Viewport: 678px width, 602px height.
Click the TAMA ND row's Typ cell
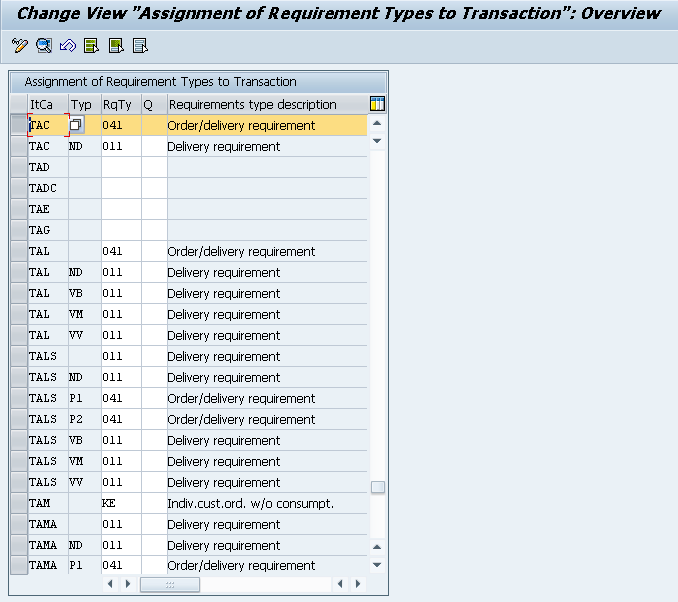85,545
